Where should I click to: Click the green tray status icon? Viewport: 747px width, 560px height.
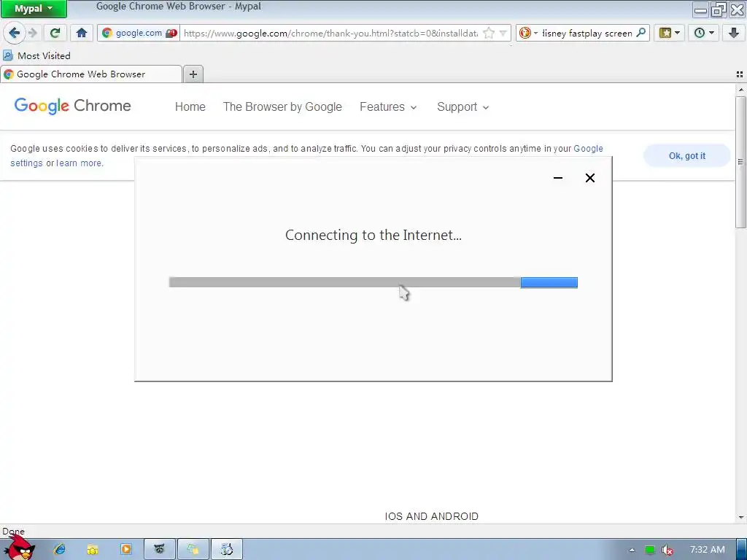(x=650, y=550)
